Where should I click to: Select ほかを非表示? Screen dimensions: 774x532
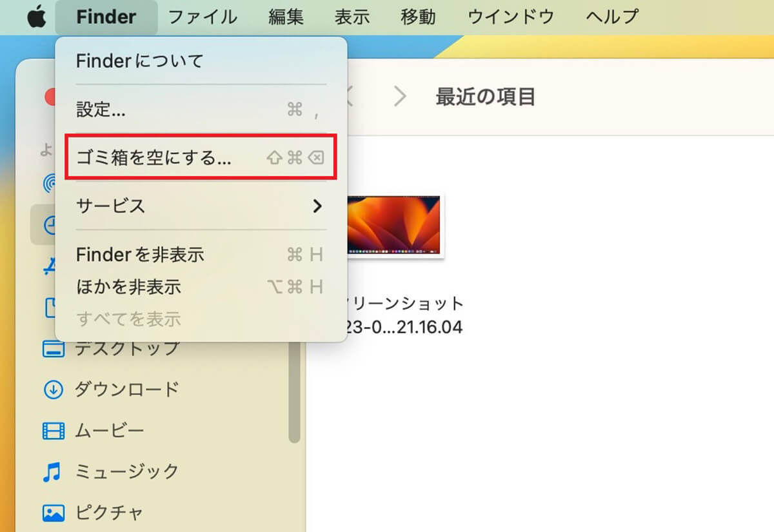point(201,286)
